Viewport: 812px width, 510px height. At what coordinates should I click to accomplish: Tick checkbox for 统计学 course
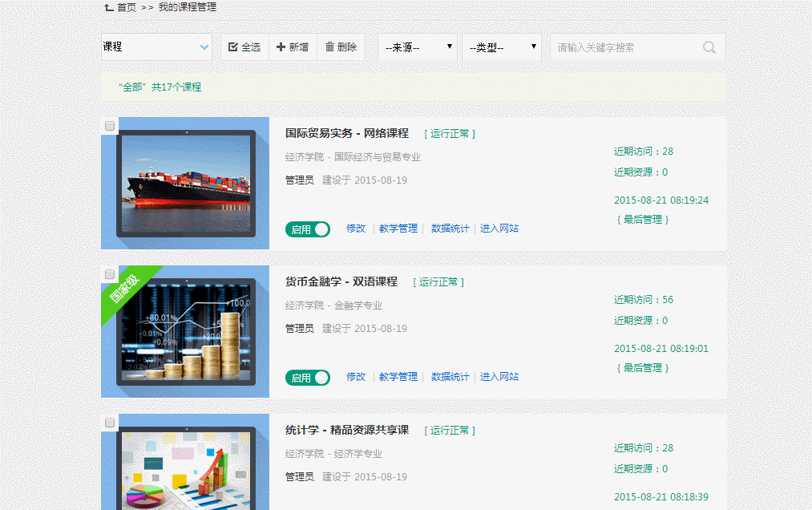[x=110, y=423]
